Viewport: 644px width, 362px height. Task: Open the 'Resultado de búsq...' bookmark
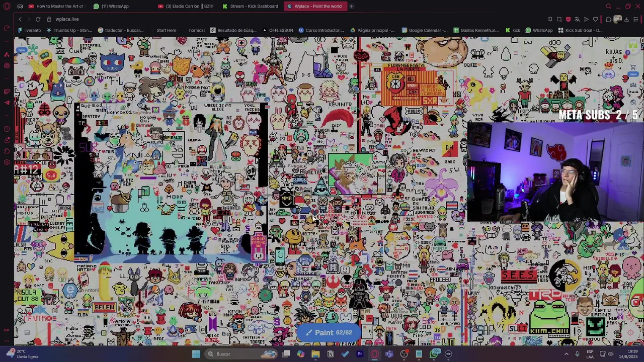point(233,30)
